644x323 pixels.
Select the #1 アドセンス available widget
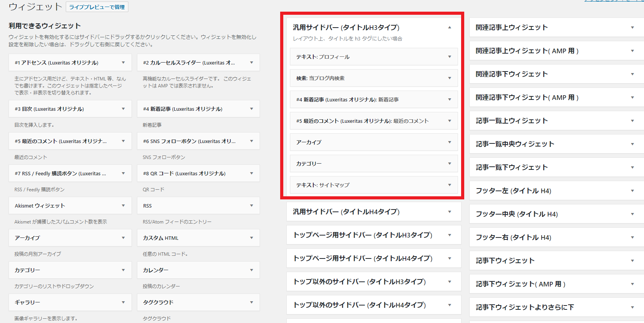coord(56,63)
